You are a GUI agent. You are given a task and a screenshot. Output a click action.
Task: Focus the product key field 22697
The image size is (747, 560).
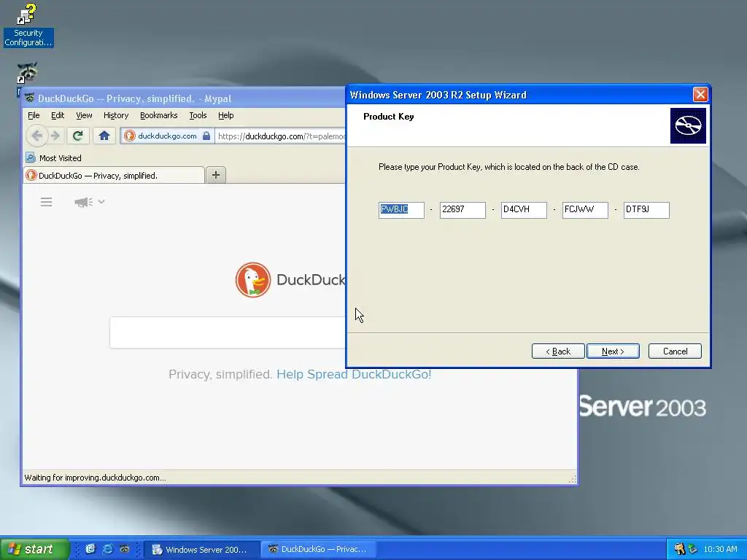coord(462,210)
